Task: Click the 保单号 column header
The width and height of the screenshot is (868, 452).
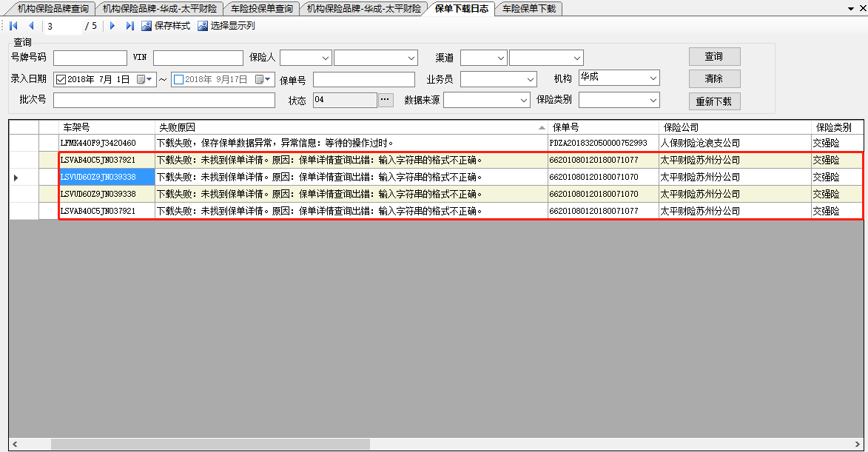Action: [x=603, y=127]
